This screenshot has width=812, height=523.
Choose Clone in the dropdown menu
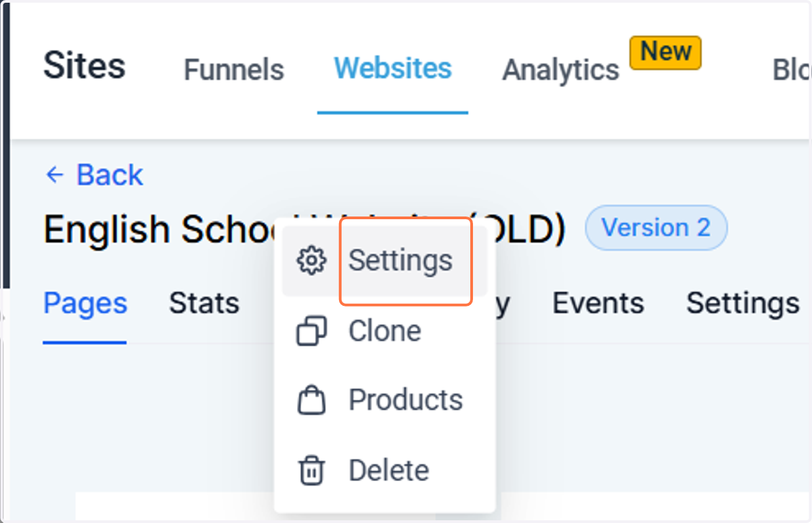click(x=384, y=332)
